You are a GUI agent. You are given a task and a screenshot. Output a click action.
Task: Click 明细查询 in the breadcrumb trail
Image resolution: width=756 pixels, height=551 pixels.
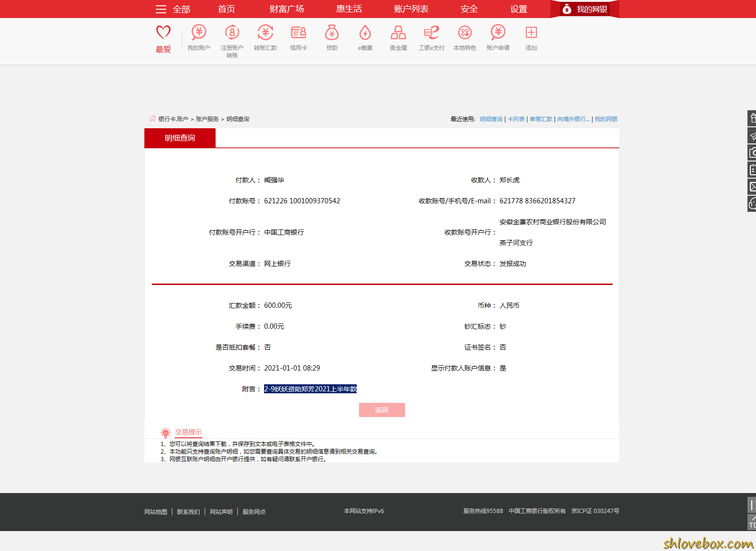[x=238, y=119]
